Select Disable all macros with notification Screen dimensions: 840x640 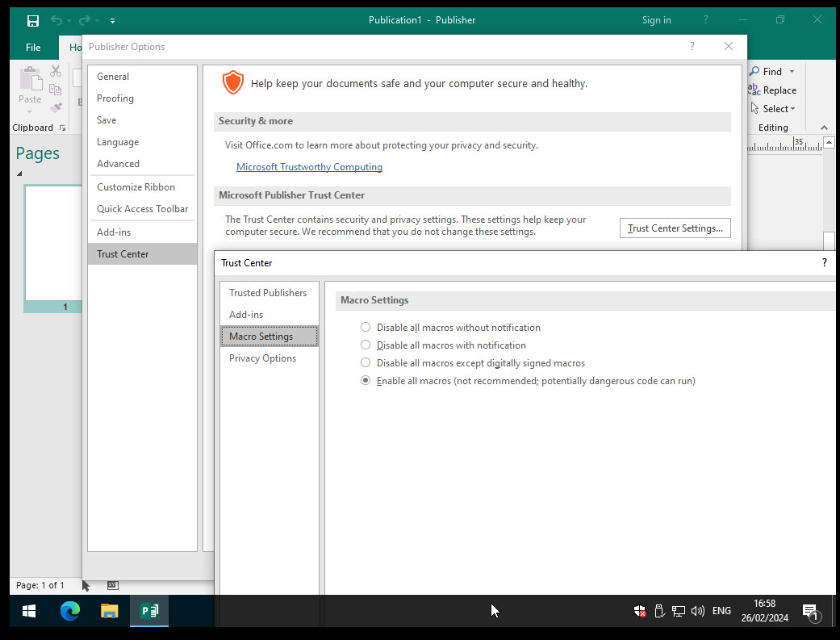pos(366,345)
